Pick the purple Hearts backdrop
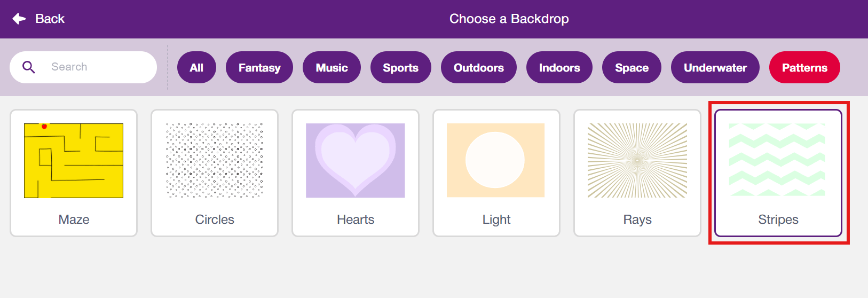The width and height of the screenshot is (868, 298). tap(356, 161)
